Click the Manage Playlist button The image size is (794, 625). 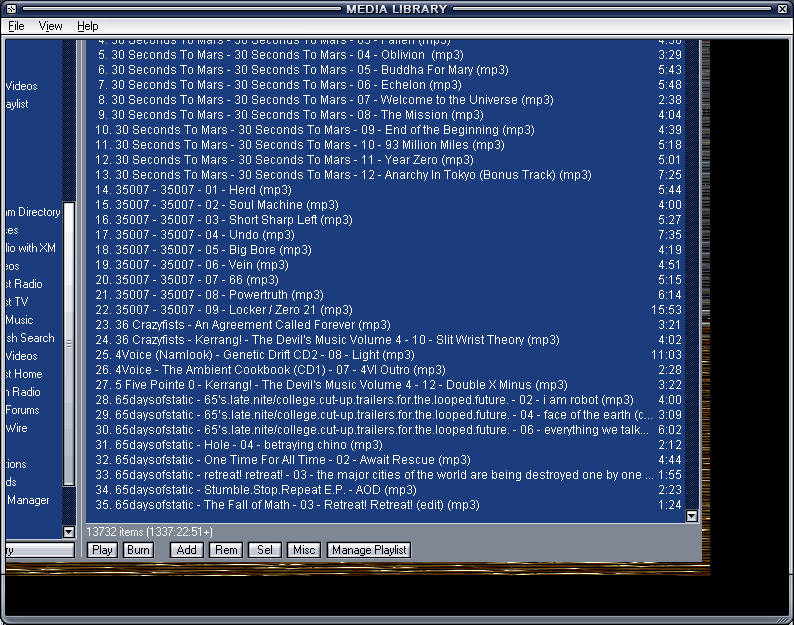tap(369, 550)
